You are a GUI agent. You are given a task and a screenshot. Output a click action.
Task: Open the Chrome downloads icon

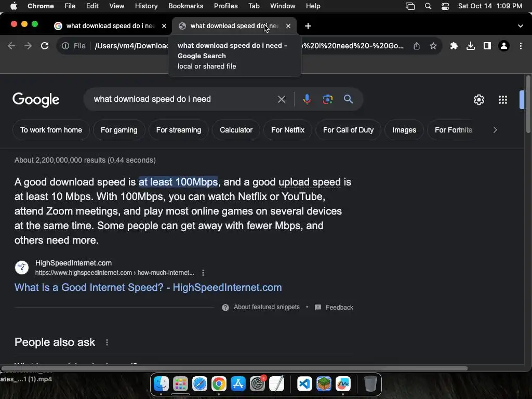tap(471, 46)
